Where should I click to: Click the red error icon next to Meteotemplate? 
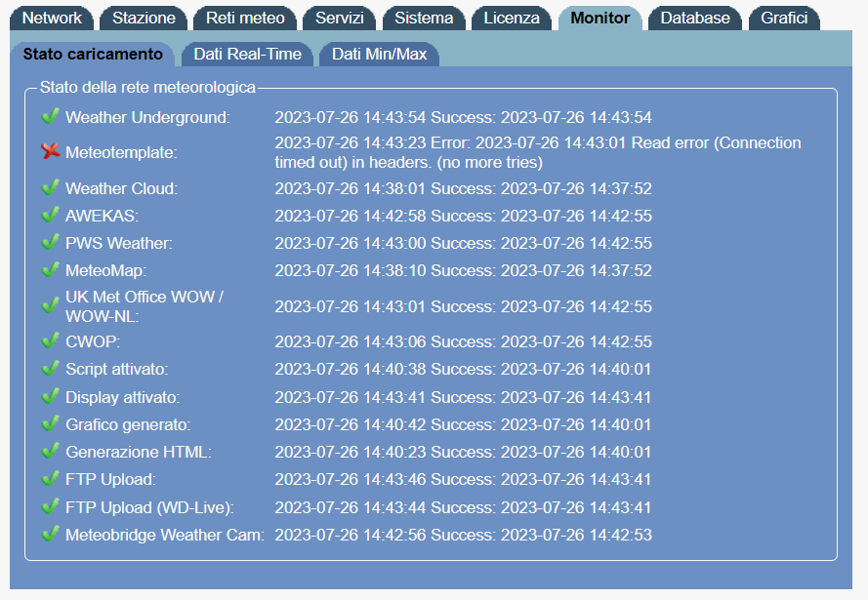50,152
